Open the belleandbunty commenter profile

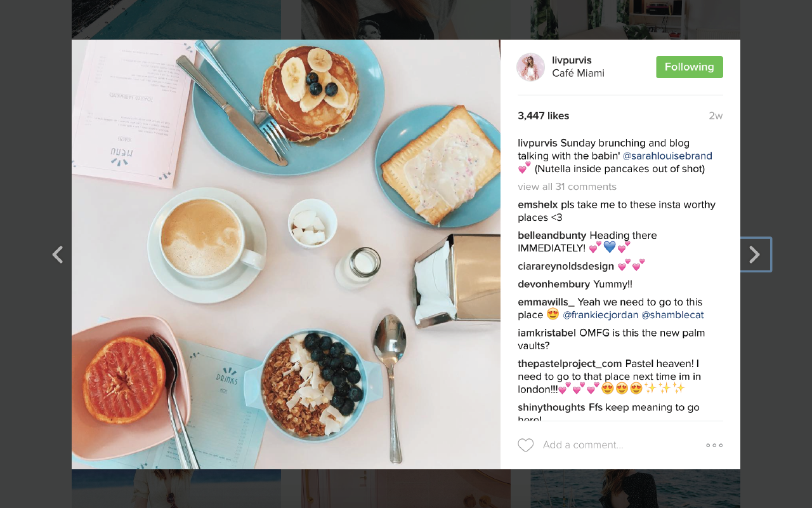pos(552,236)
